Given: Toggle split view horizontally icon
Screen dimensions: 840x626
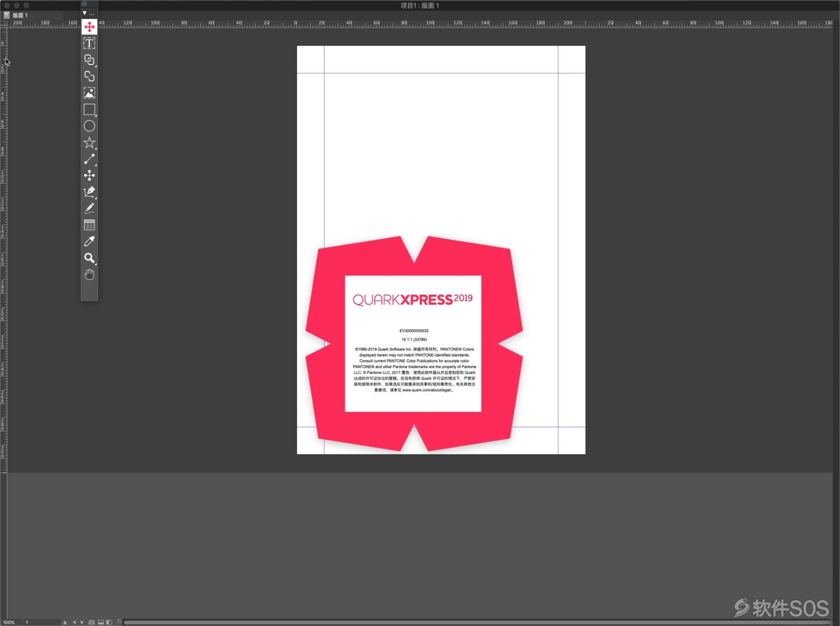Looking at the screenshot, I should coord(101,622).
